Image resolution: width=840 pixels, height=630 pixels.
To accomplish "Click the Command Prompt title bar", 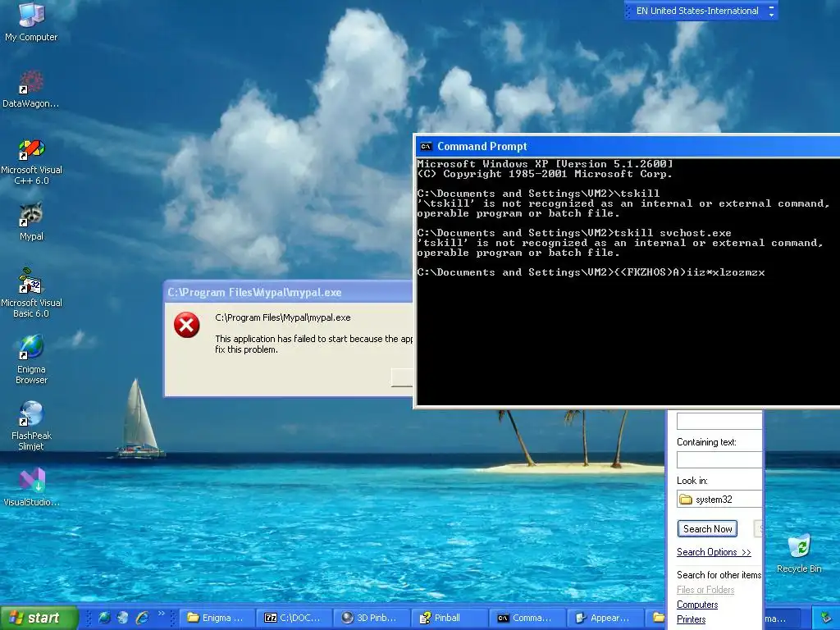I will point(628,146).
